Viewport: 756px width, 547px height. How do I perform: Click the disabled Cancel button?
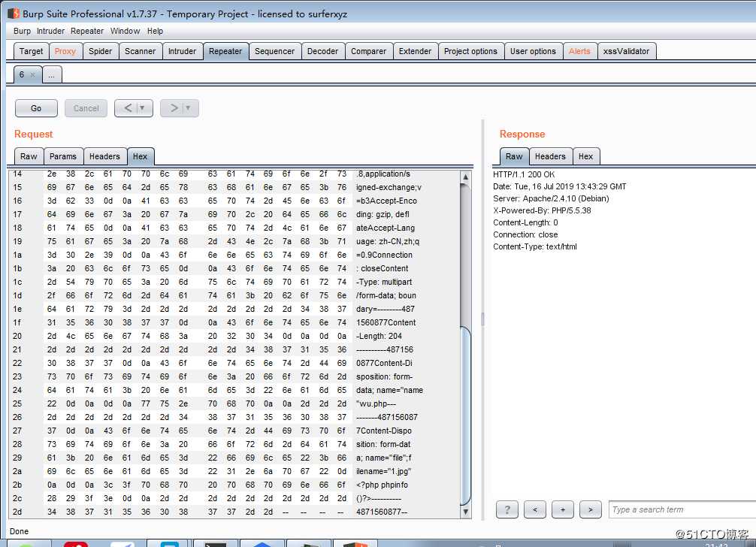pos(86,108)
